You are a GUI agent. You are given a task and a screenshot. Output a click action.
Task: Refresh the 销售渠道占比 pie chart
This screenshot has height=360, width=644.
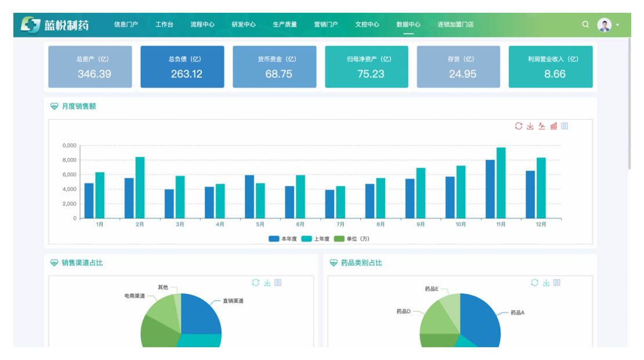[256, 283]
